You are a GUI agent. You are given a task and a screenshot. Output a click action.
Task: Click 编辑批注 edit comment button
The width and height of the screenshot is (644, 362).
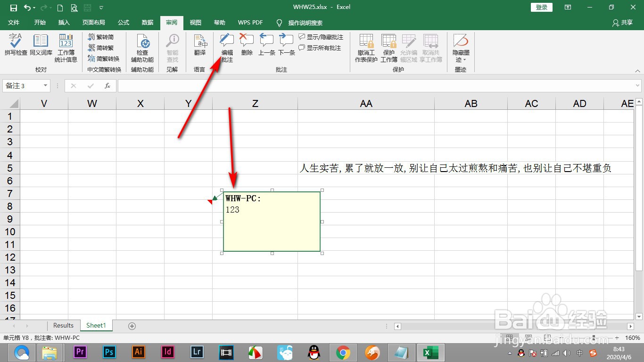tap(227, 48)
